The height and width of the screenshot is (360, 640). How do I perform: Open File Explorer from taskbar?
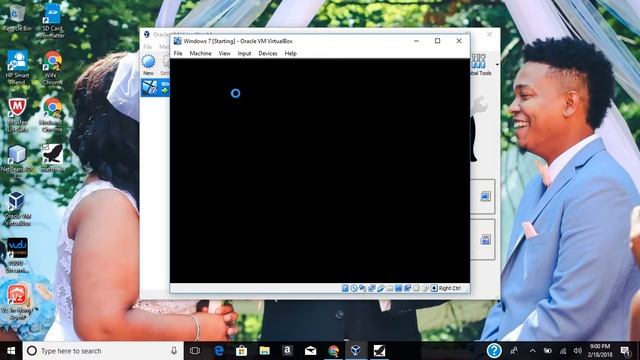coord(264,351)
